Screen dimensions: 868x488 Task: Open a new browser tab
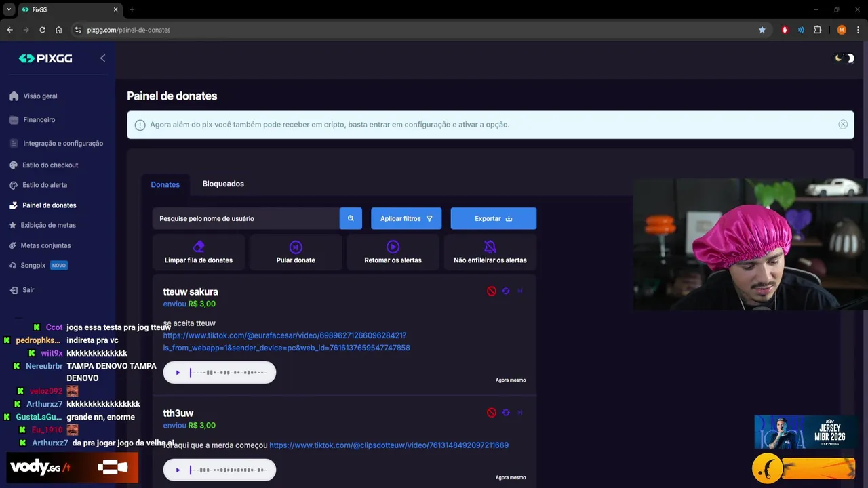coord(132,9)
